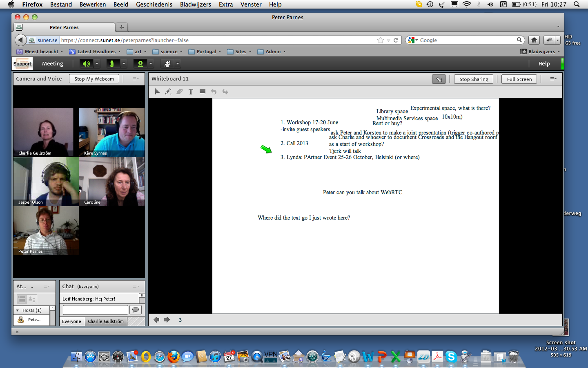Click the send chat message icon
This screenshot has width=588, height=368.
pyautogui.click(x=136, y=310)
